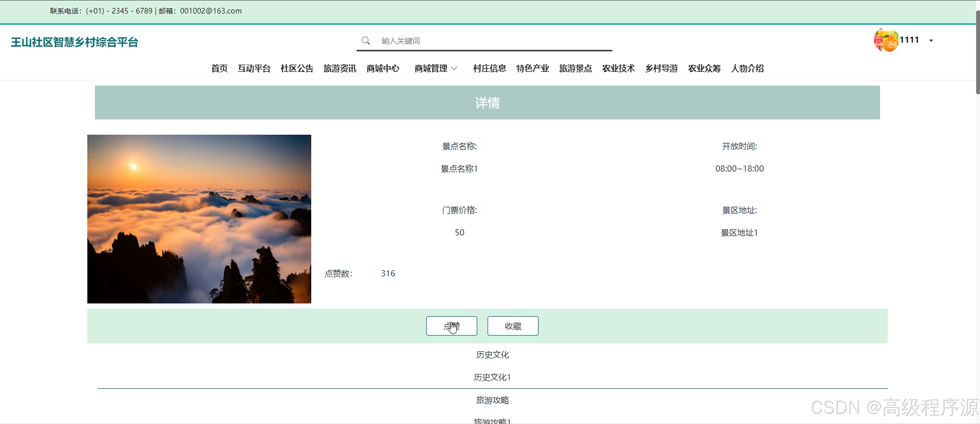Focus the 输入关键词 search field

pos(491,41)
